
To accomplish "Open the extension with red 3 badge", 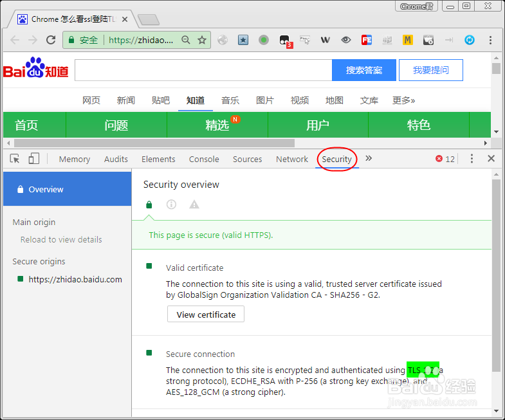I will click(x=286, y=41).
